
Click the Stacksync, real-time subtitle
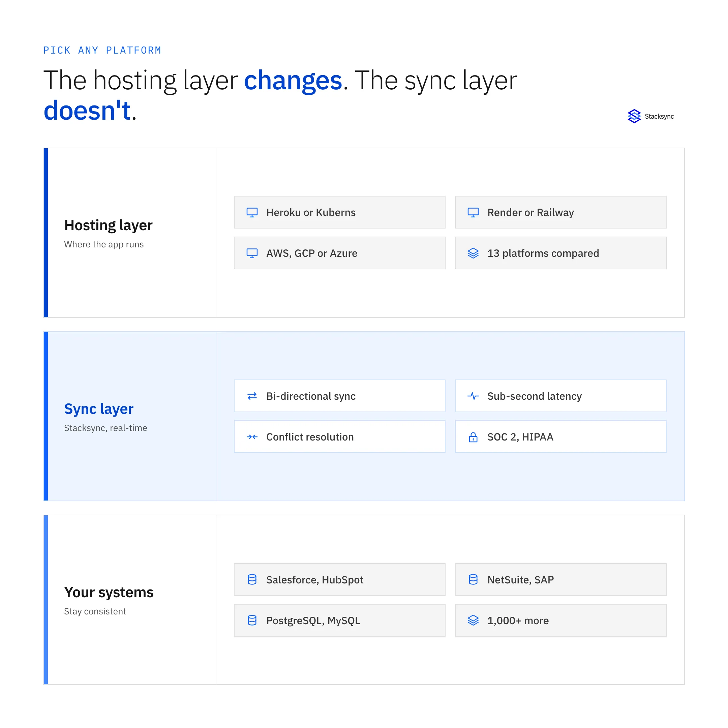(x=105, y=428)
